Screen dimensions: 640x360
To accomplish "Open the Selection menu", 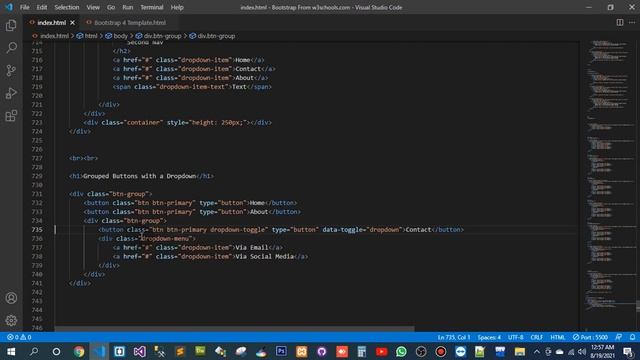I will (x=67, y=7).
